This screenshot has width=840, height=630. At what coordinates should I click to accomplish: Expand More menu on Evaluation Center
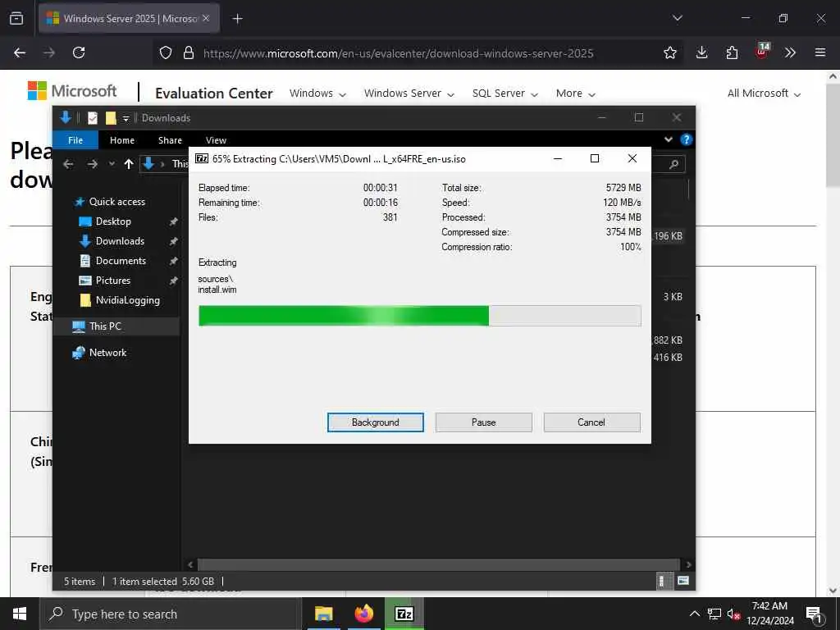click(575, 94)
